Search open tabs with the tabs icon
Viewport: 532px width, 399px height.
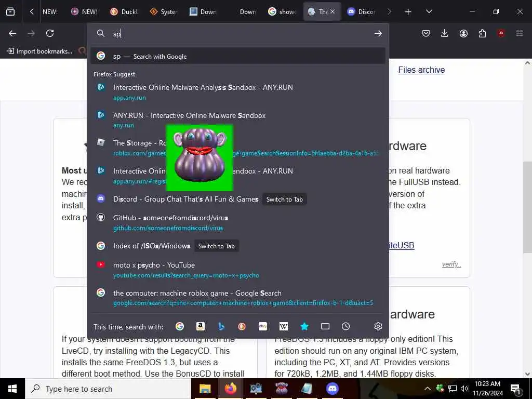tap(325, 326)
